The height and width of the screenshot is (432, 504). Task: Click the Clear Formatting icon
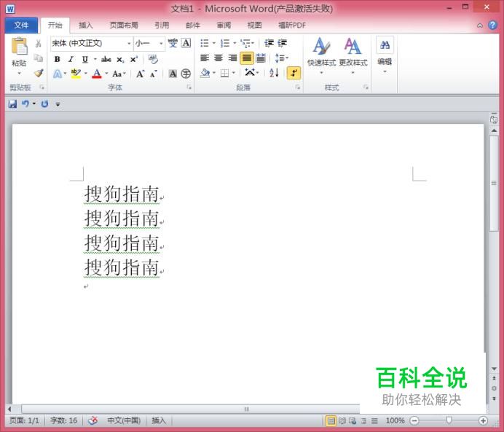click(153, 59)
